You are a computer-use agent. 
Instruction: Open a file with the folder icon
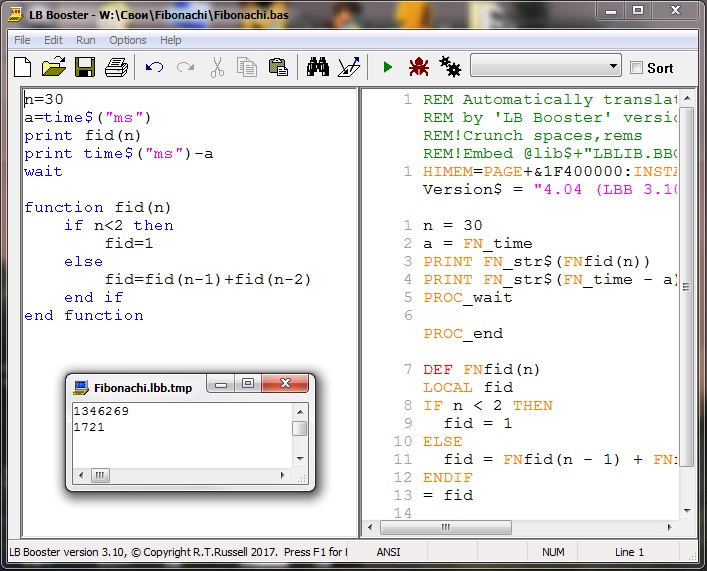tap(53, 68)
